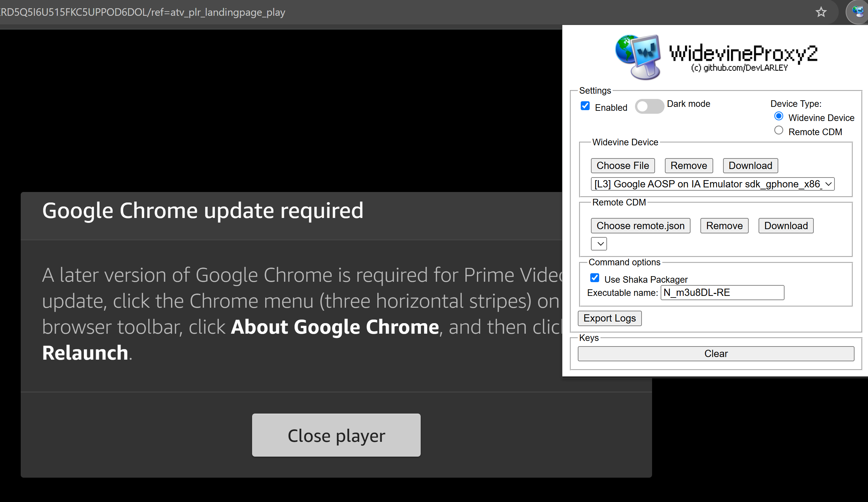Click the Close player button
This screenshot has height=502, width=868.
336,435
